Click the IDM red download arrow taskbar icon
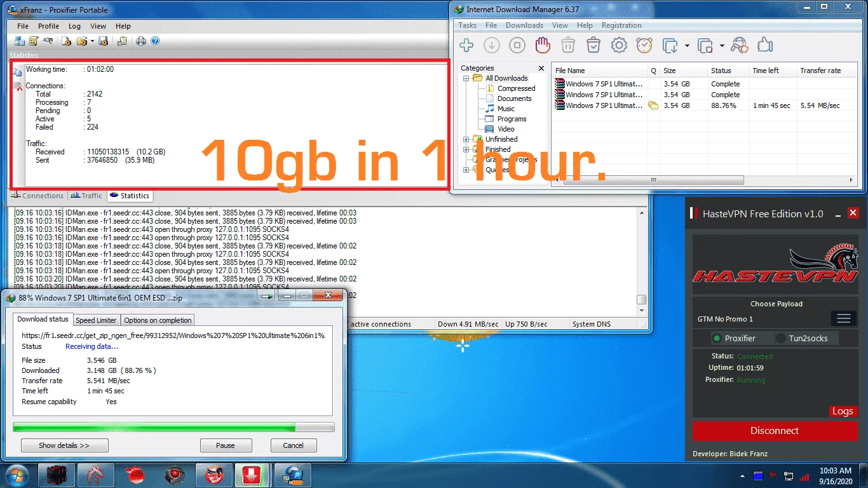The image size is (868, 488). click(252, 475)
